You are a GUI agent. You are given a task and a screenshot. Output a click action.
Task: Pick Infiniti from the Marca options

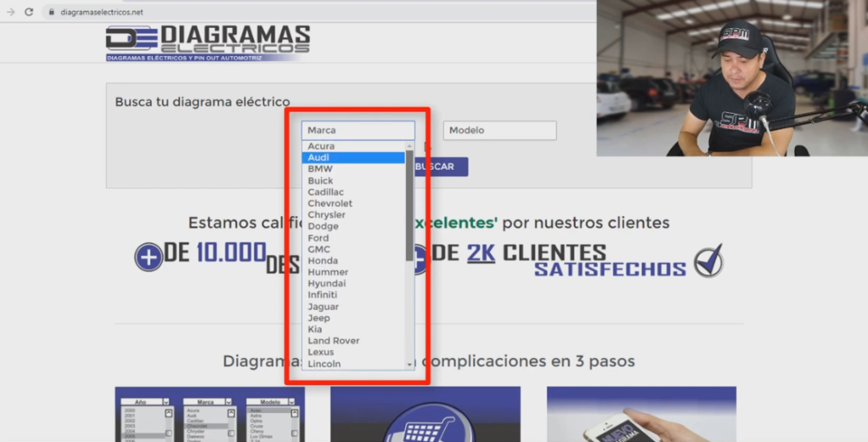pyautogui.click(x=353, y=294)
